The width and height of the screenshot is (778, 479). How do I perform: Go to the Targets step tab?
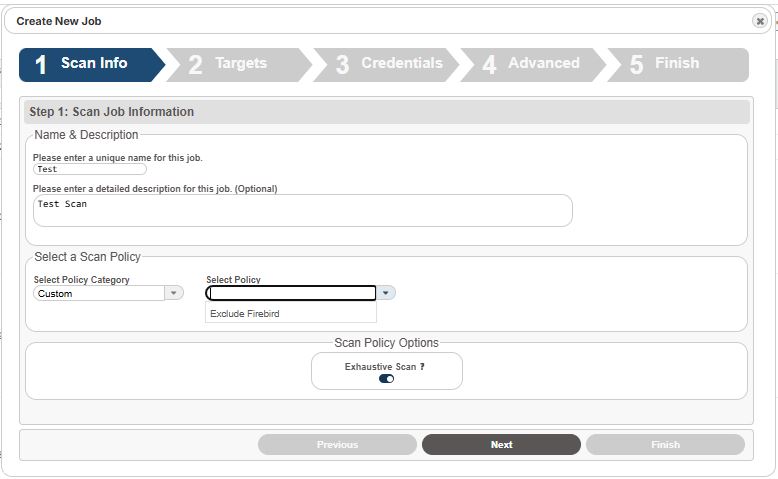click(x=239, y=65)
